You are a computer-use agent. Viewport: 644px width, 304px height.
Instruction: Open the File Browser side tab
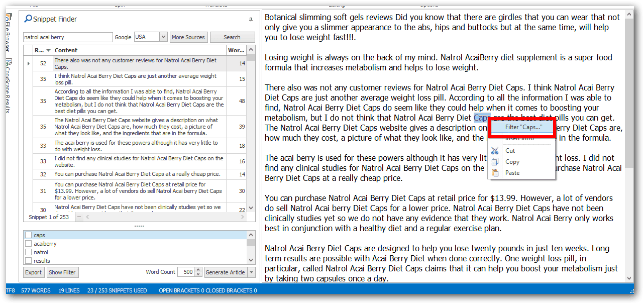8,33
